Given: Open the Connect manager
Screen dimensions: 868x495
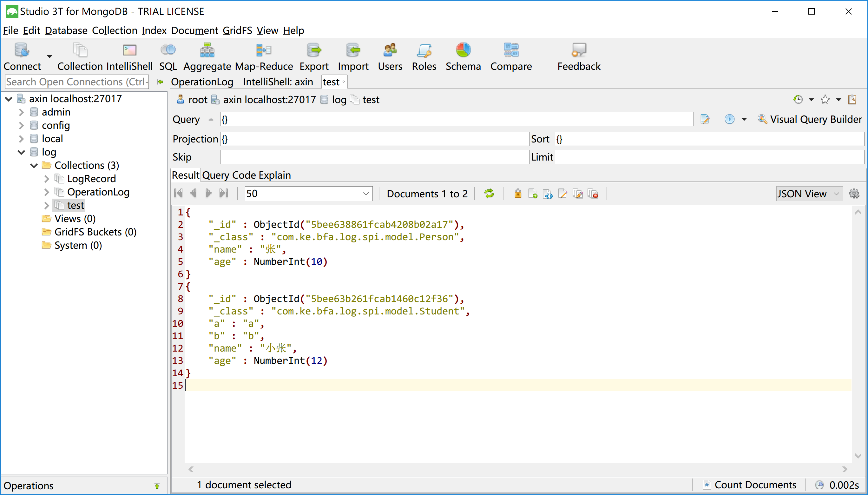Looking at the screenshot, I should pyautogui.click(x=22, y=56).
